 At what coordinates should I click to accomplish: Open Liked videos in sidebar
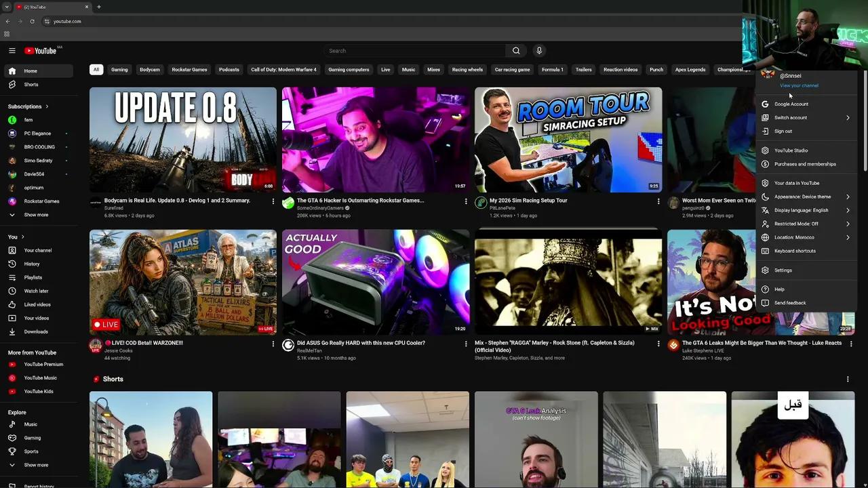tap(40, 304)
